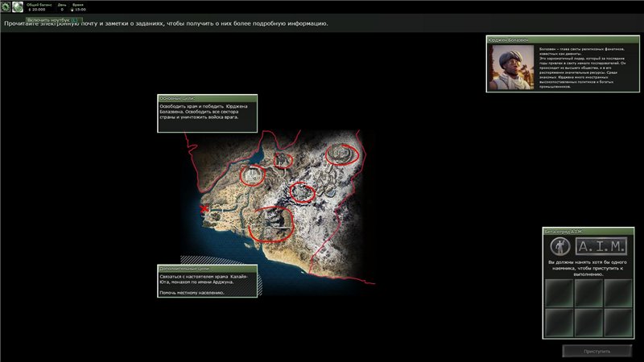Click Болазвен biography description text
644x362 pixels.
pyautogui.click(x=582, y=68)
